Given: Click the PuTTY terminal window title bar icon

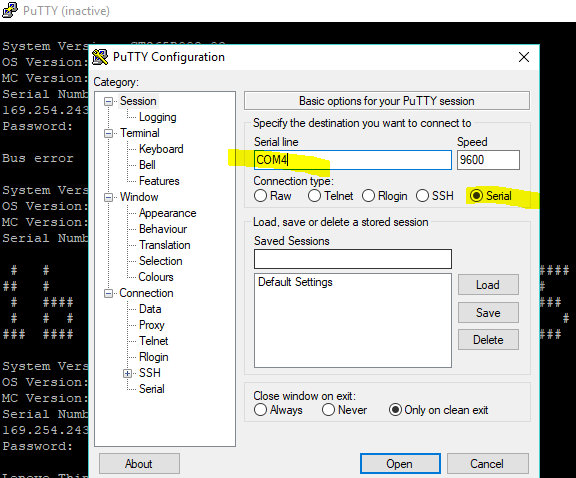Looking at the screenshot, I should (10, 10).
